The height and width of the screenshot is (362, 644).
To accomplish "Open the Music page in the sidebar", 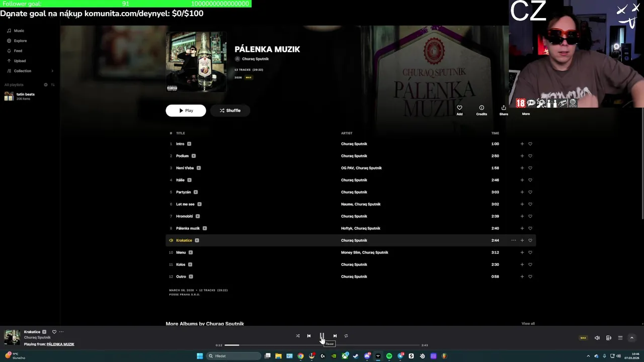I will click(19, 31).
